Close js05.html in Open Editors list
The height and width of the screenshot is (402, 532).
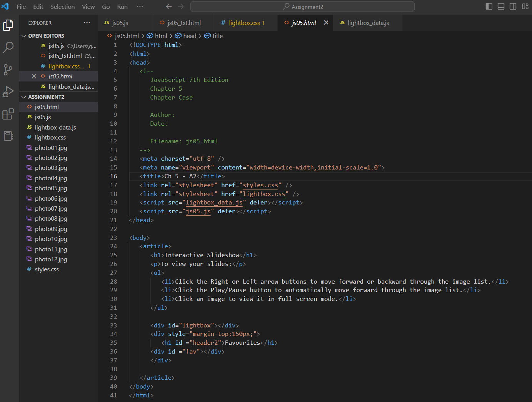(x=34, y=76)
